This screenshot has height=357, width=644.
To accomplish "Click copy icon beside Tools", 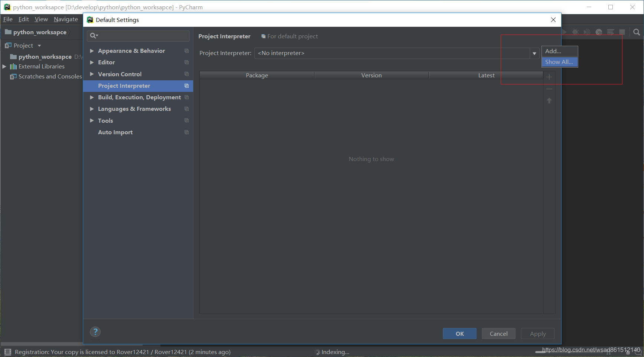I will tap(186, 120).
